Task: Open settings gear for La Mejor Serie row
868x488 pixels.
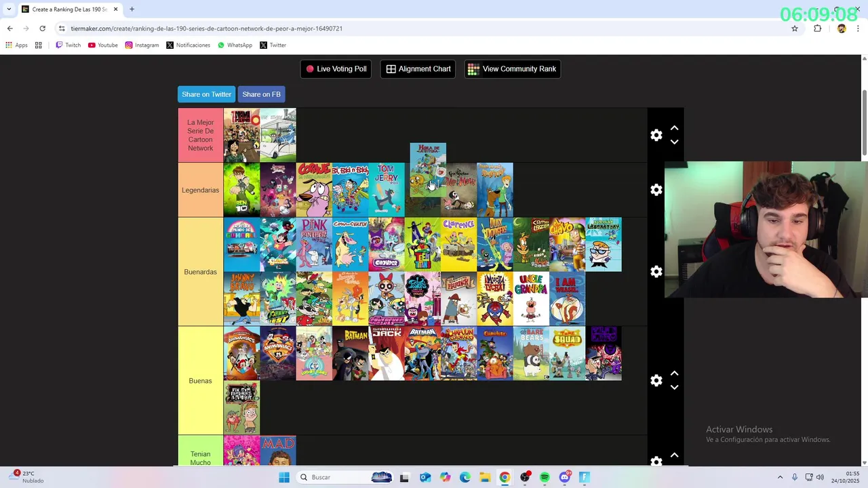Action: [x=656, y=135]
